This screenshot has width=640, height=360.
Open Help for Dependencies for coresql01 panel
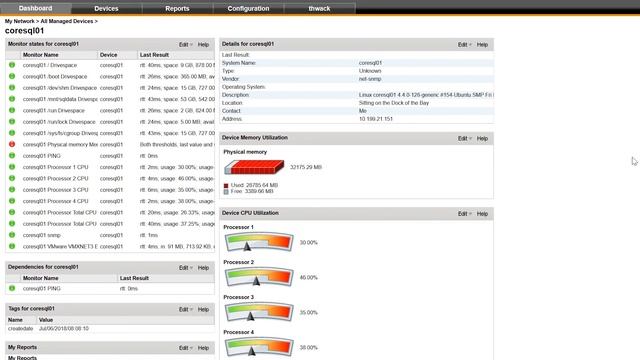pyautogui.click(x=203, y=268)
